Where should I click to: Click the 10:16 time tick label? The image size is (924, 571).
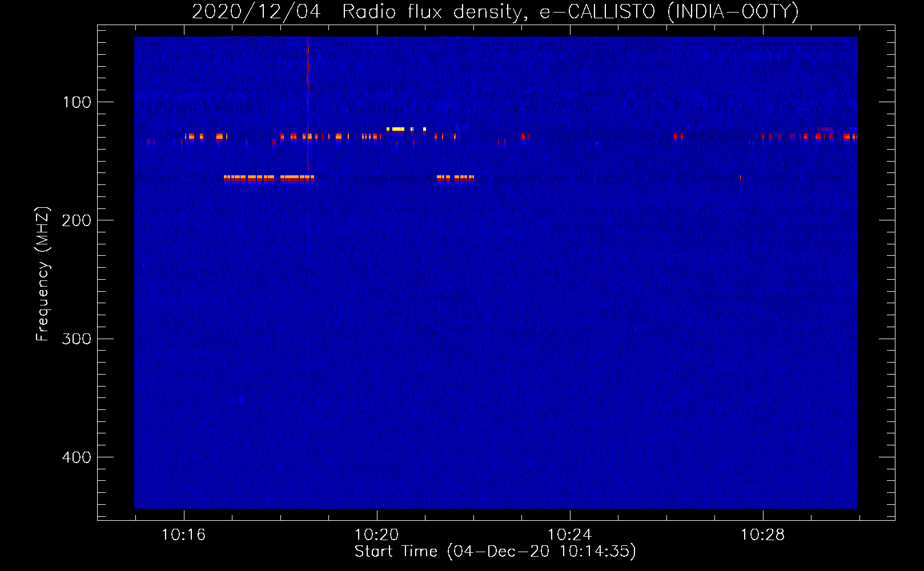183,534
